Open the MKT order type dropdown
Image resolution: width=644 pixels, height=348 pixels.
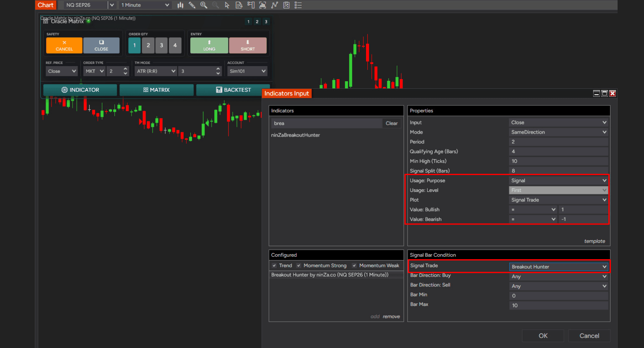94,71
